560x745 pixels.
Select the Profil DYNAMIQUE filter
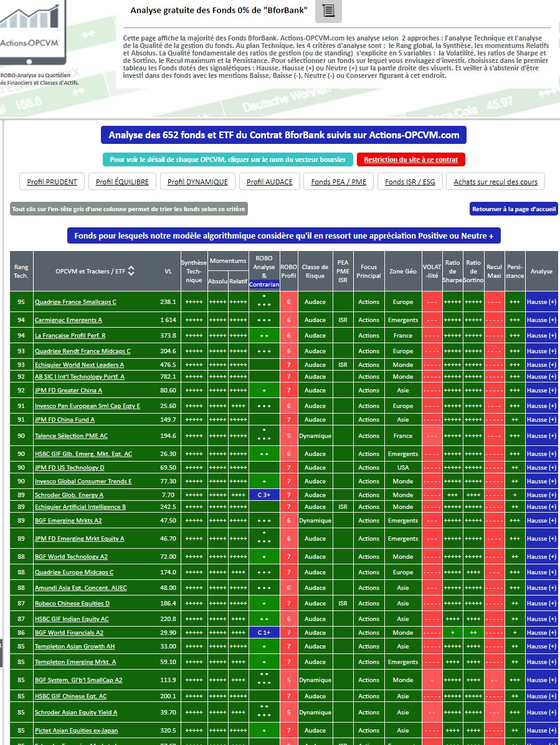pyautogui.click(x=197, y=181)
